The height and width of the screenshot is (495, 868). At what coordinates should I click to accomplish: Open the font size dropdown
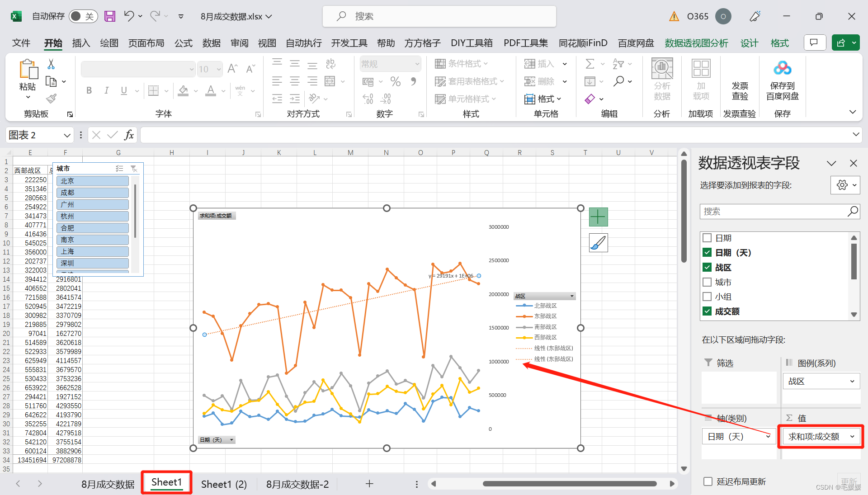coord(219,69)
